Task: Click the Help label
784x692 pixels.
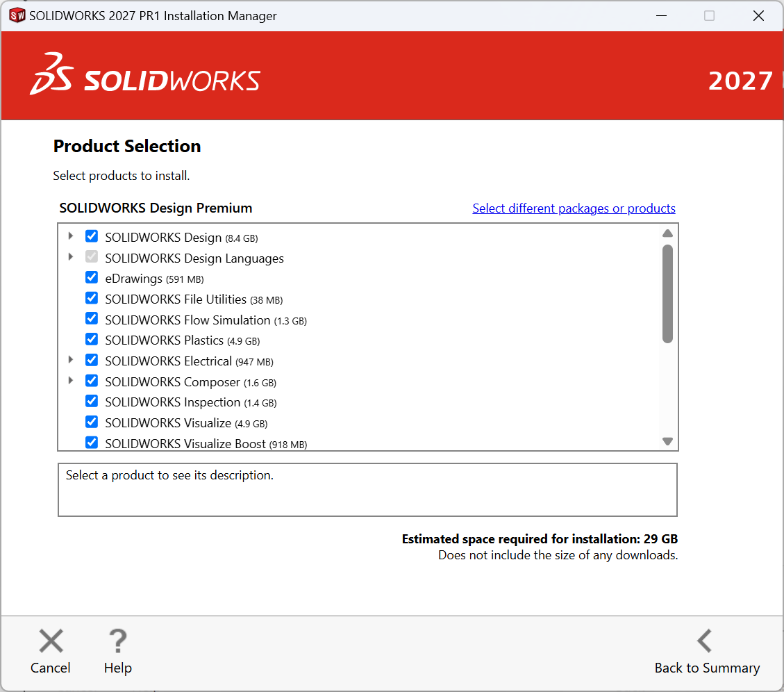Action: [118, 668]
